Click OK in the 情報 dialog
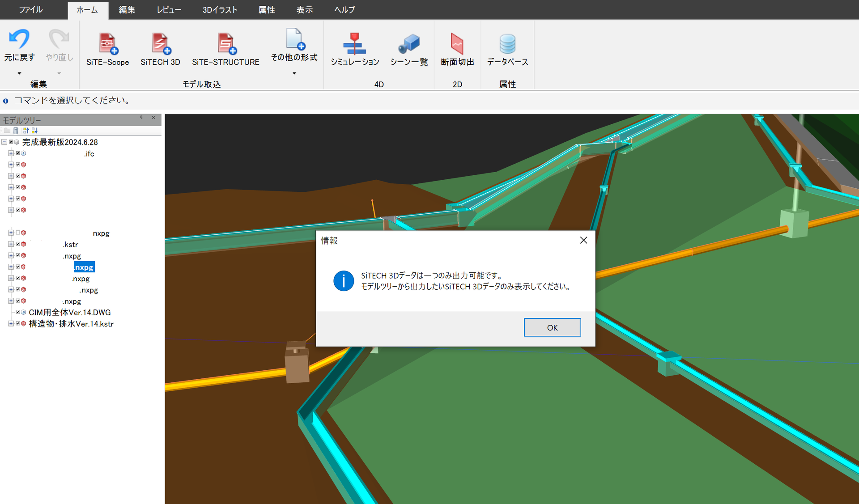The image size is (859, 504). click(552, 327)
